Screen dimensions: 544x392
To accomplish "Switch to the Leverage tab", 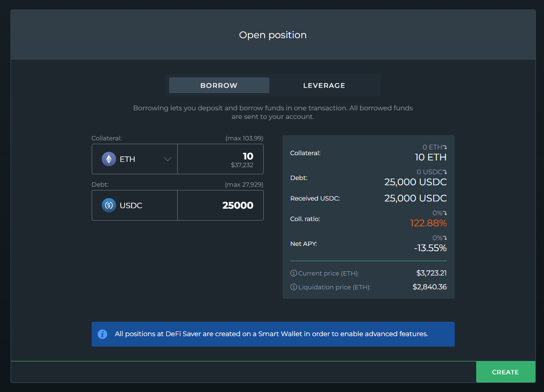I will coord(324,85).
